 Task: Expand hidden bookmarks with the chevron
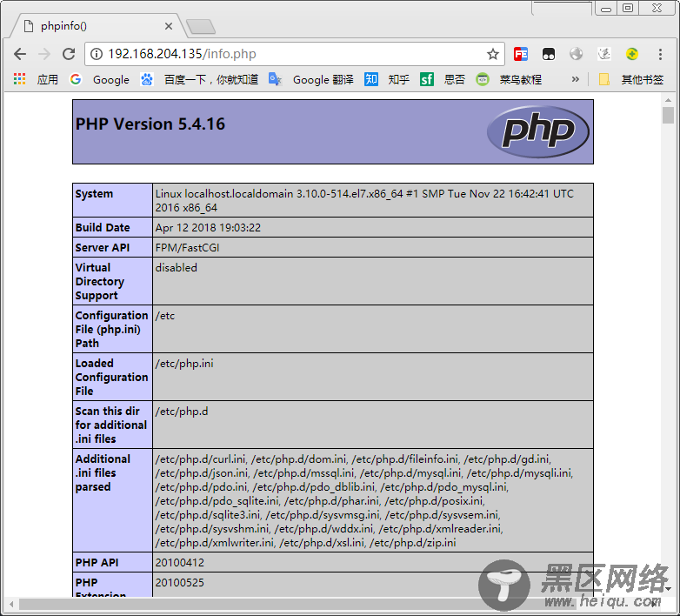click(x=575, y=79)
